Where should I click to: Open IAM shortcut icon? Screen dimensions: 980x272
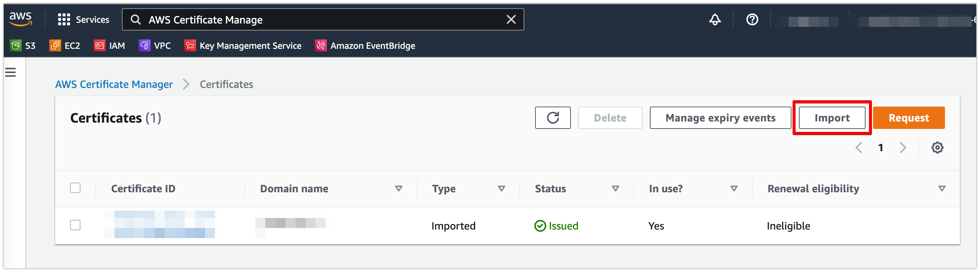click(99, 46)
